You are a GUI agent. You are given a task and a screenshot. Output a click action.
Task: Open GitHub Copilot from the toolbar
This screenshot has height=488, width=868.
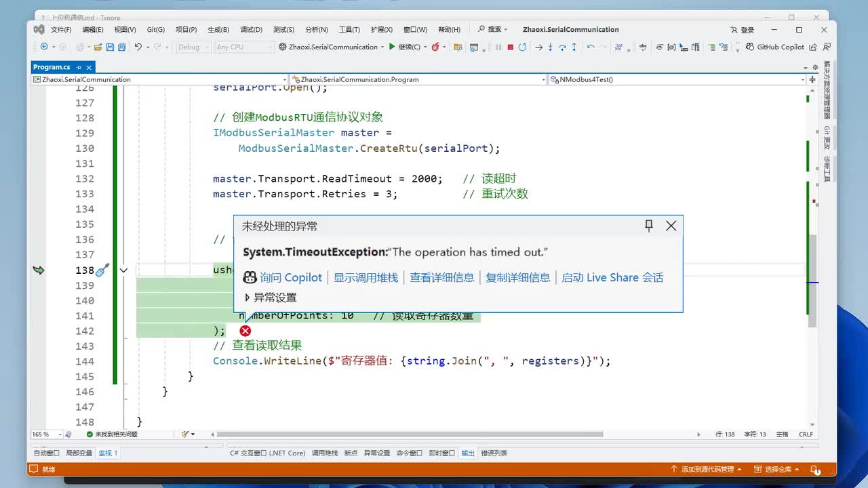[775, 47]
